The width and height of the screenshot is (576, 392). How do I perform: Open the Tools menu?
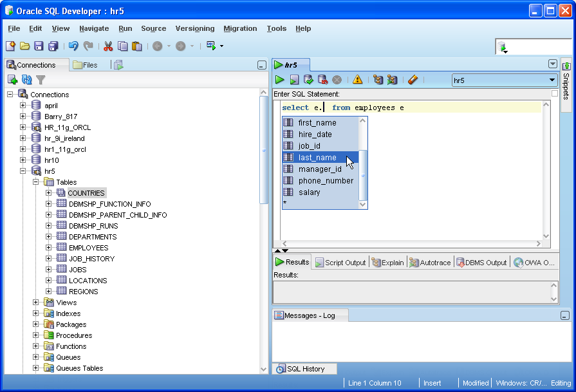[x=277, y=28]
